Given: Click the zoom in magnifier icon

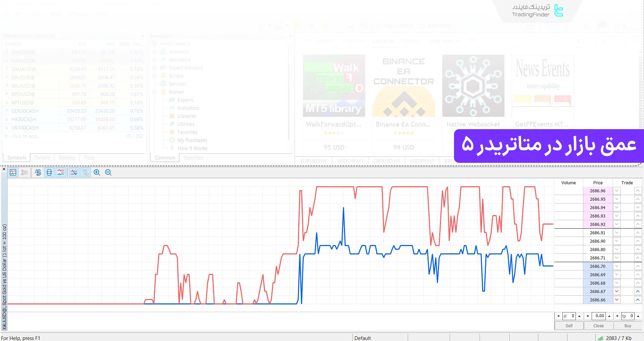Looking at the screenshot, I should tap(97, 173).
